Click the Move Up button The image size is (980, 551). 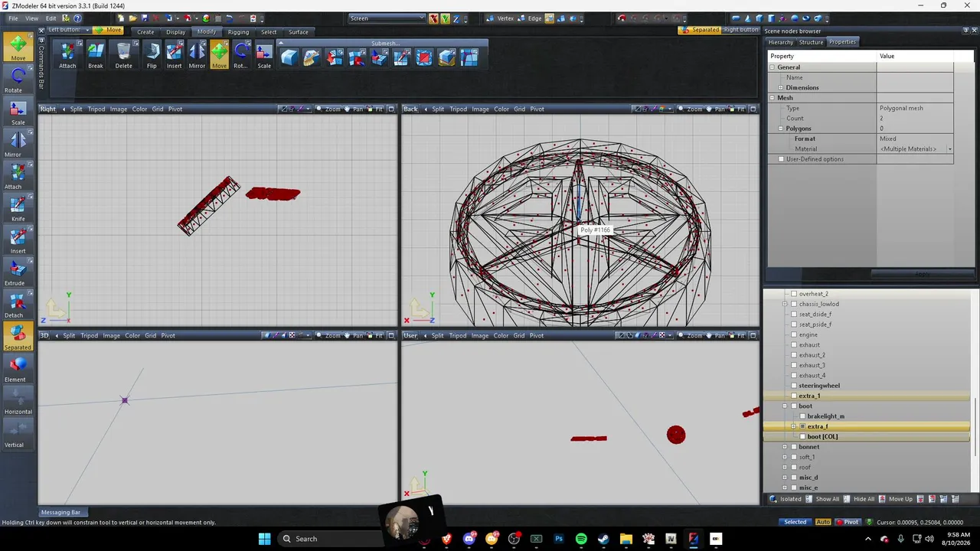896,499
